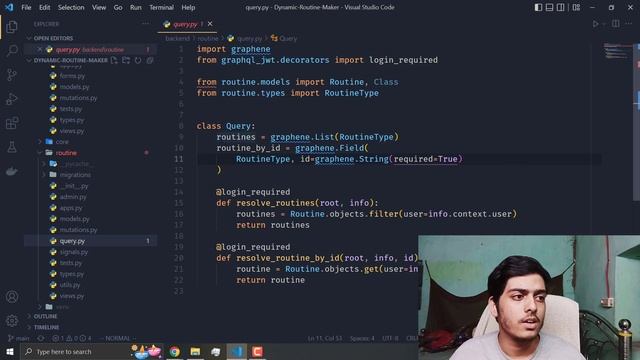The image size is (640, 360).
Task: Collapse the routine folder
Action: click(66, 153)
